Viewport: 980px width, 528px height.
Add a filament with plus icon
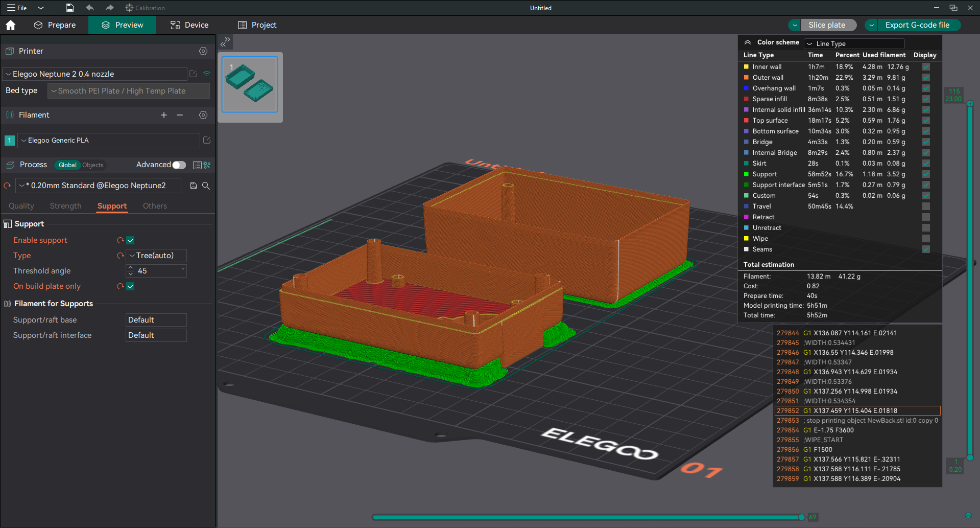point(164,115)
